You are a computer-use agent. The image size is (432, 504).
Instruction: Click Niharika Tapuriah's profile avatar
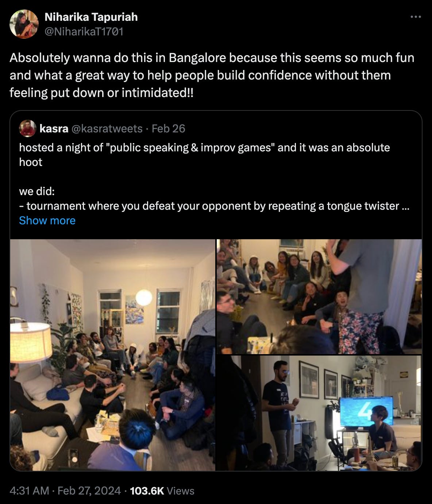point(24,24)
